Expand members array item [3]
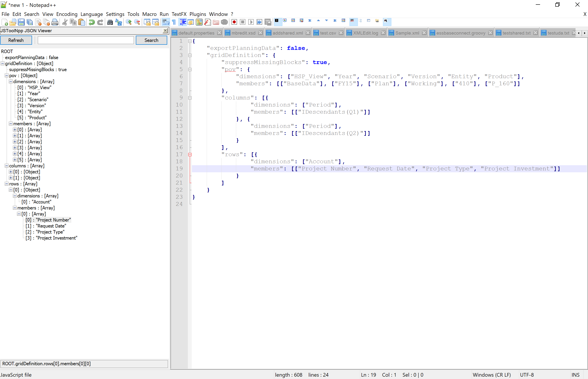The image size is (588, 379). coord(15,148)
